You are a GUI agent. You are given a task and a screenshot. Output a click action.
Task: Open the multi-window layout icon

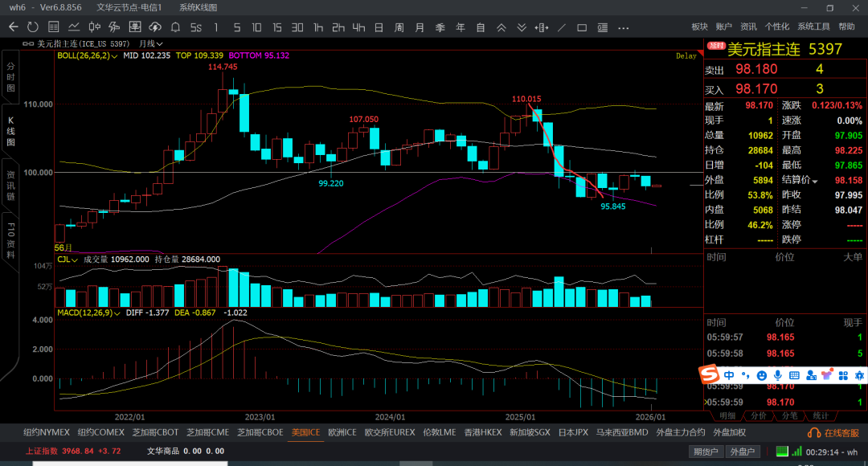click(135, 27)
